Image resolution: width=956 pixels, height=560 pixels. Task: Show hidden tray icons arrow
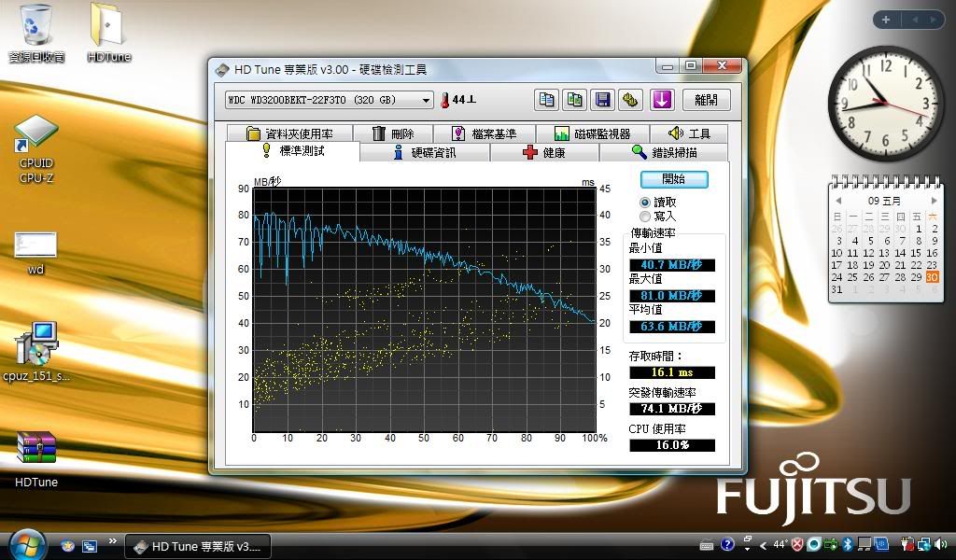coord(763,545)
